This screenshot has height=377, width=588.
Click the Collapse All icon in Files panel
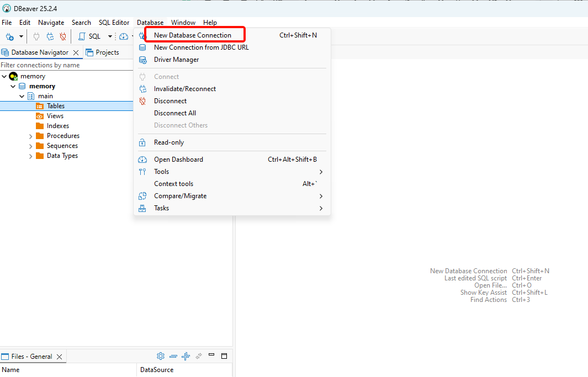(173, 357)
